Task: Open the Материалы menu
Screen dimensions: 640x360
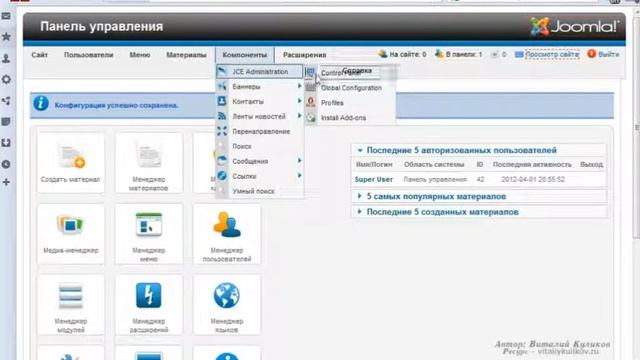Action: point(186,55)
